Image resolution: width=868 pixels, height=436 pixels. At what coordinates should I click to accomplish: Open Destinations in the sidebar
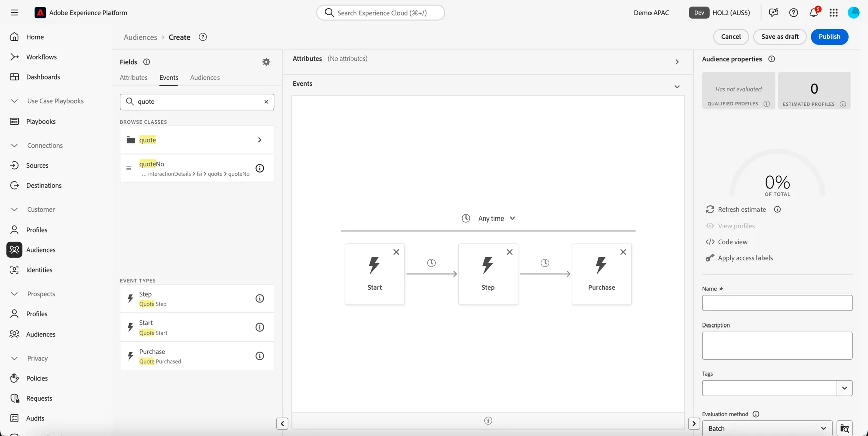click(44, 185)
